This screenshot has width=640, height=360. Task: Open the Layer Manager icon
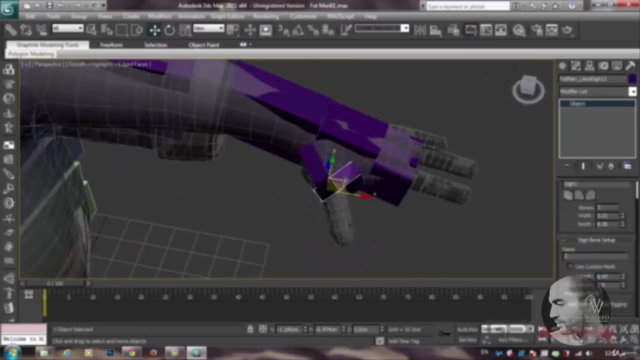453,30
